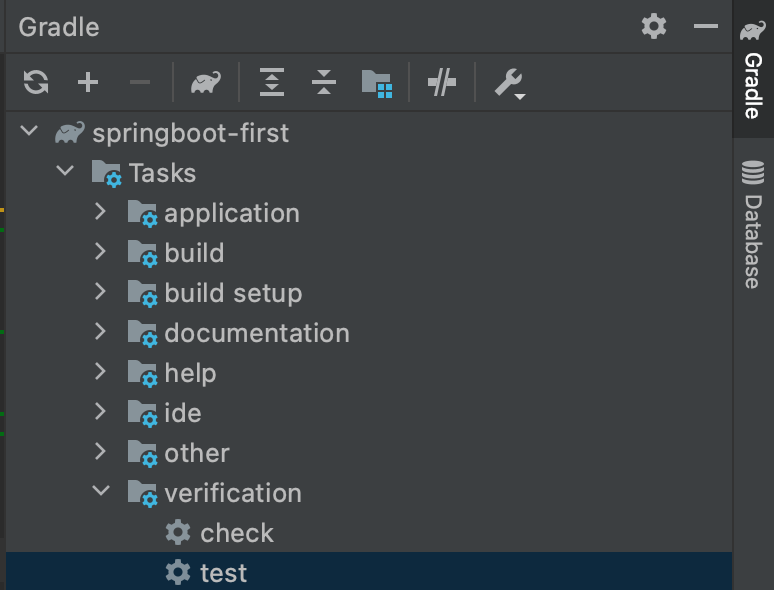The width and height of the screenshot is (774, 590).
Task: Select the documentation folder label
Action: coord(257,333)
